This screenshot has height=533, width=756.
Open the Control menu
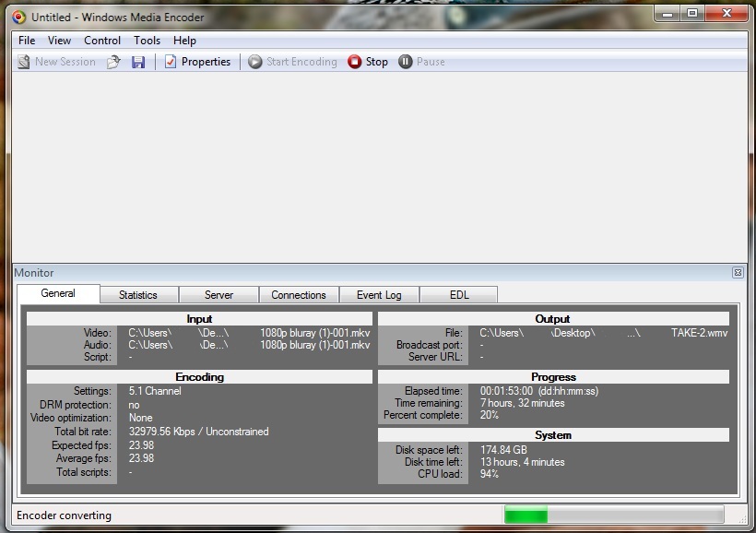point(102,41)
